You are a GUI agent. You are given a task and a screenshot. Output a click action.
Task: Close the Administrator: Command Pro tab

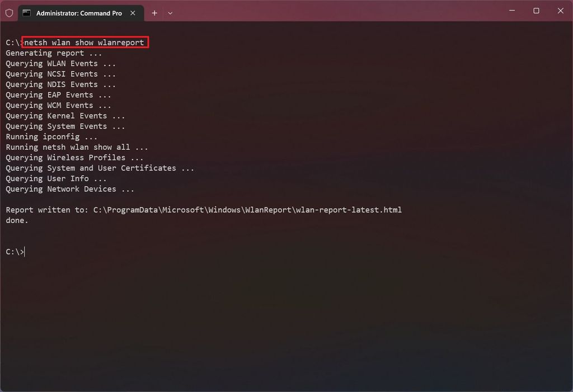[x=132, y=12]
